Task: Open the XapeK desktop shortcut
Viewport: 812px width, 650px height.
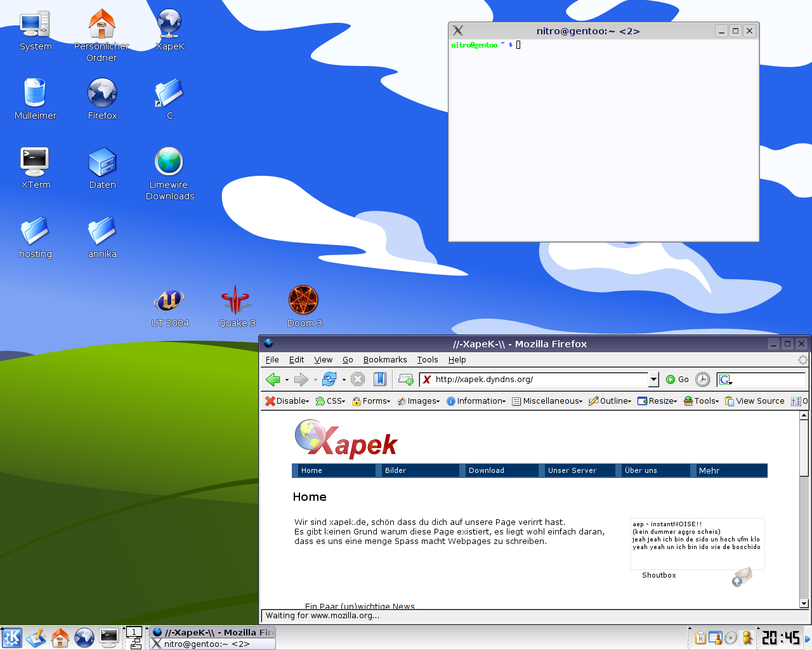Action: (x=169, y=30)
